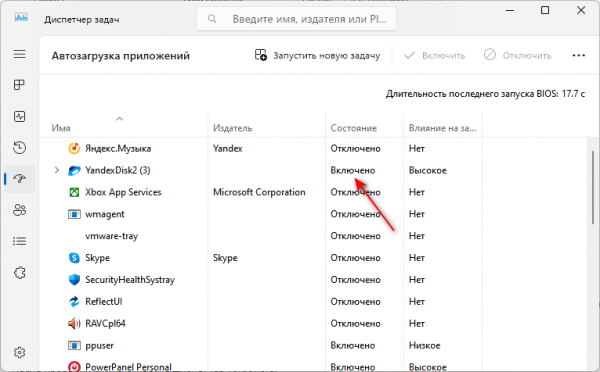Open Task Manager settings gear
This screenshot has width=600, height=372.
coord(20,352)
